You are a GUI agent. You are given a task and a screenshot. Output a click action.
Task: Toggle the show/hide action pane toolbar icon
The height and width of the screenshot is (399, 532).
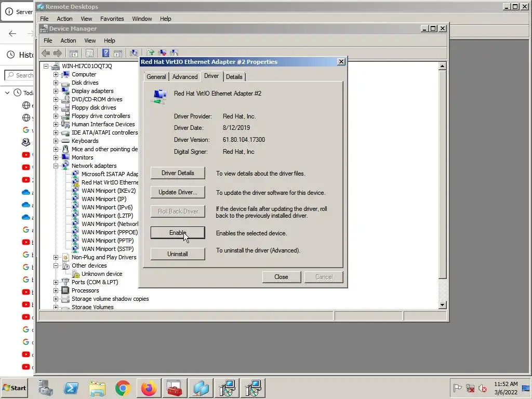(x=118, y=53)
